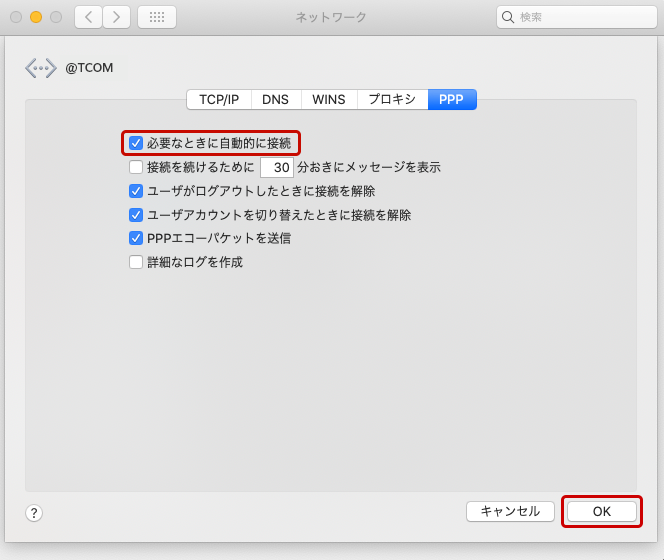Screen dimensions: 664x560
Task: Select the PPP tab
Action: (x=452, y=100)
